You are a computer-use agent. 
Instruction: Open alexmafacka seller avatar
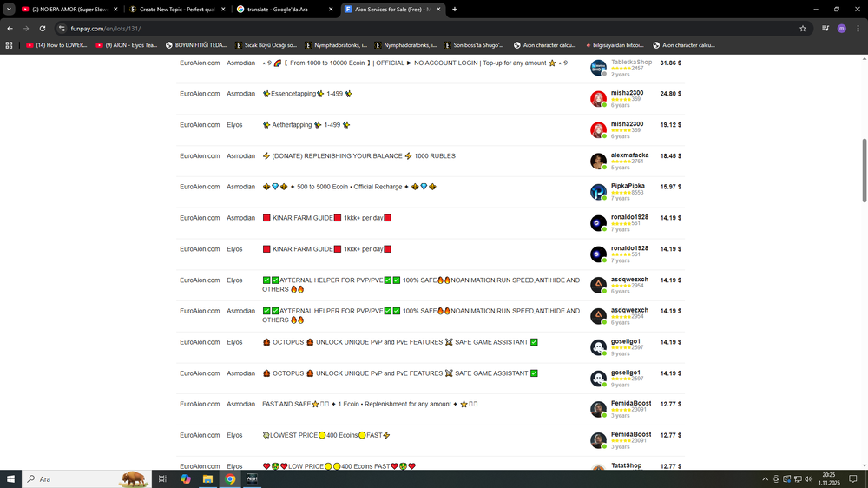click(598, 162)
